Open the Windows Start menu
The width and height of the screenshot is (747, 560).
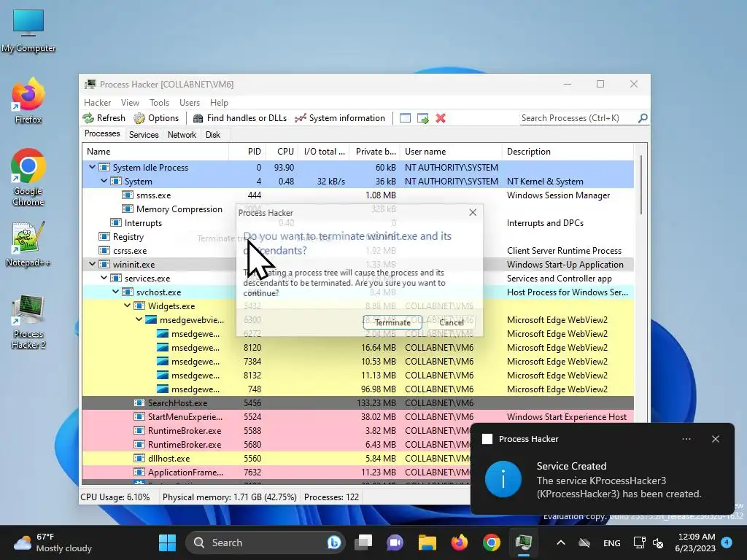167,542
